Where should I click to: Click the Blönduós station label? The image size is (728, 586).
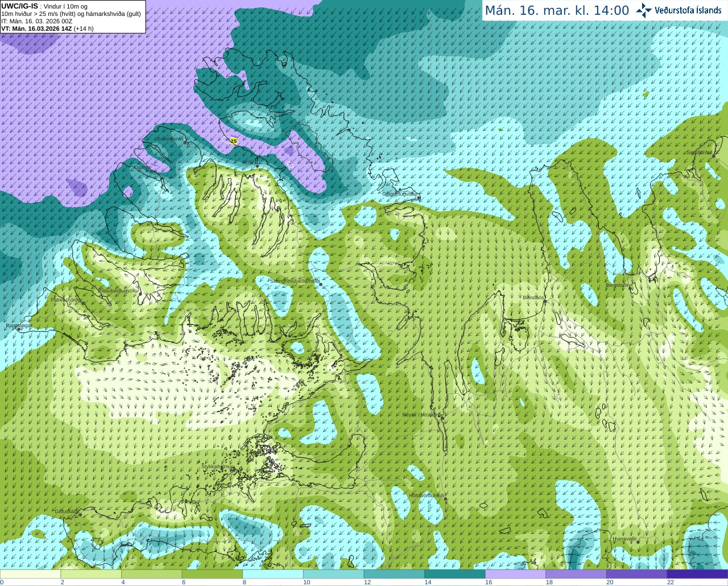coord(533,298)
